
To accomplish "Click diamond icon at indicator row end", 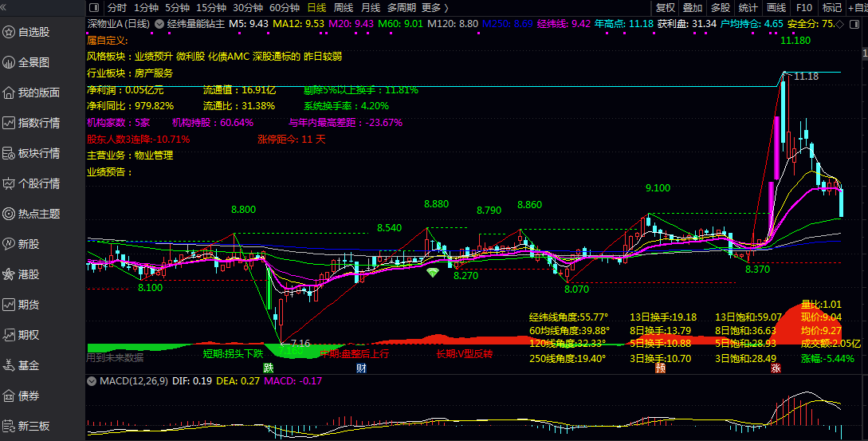I will click(840, 24).
